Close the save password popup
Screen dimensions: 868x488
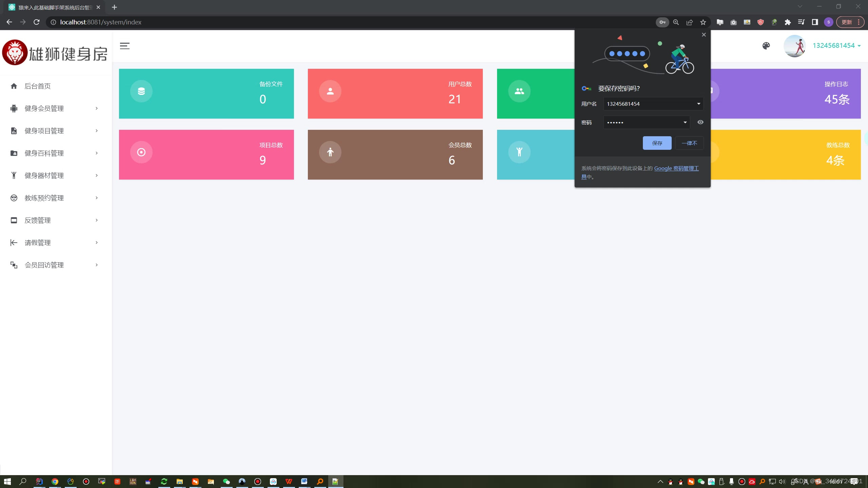pos(704,35)
